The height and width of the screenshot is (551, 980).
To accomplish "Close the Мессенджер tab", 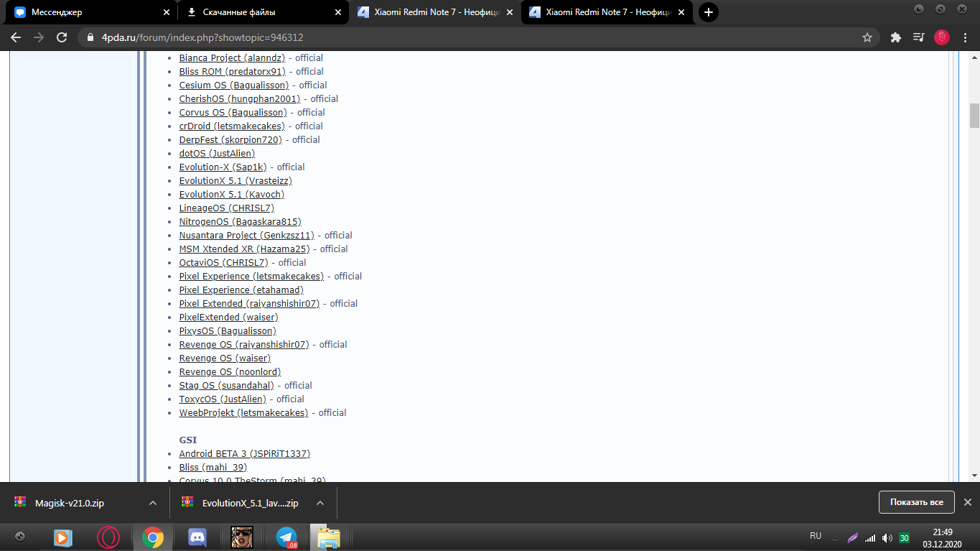I will coord(167,12).
